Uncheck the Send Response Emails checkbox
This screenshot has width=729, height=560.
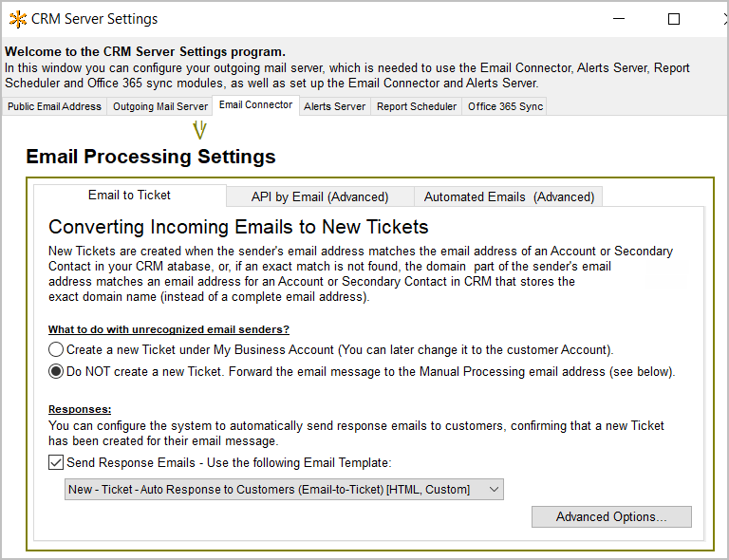click(x=56, y=463)
